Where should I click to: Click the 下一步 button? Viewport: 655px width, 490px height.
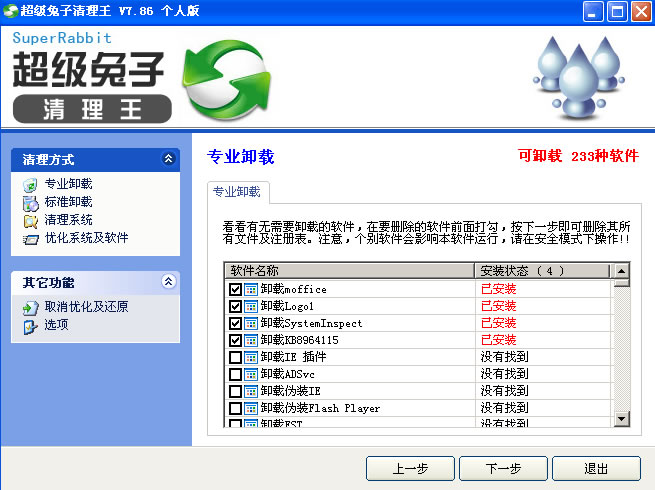point(503,469)
